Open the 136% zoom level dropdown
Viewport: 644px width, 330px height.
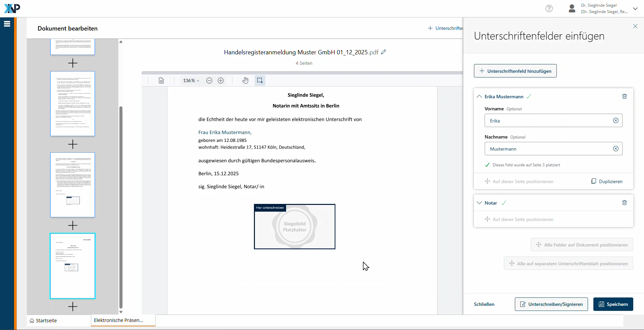click(x=191, y=80)
